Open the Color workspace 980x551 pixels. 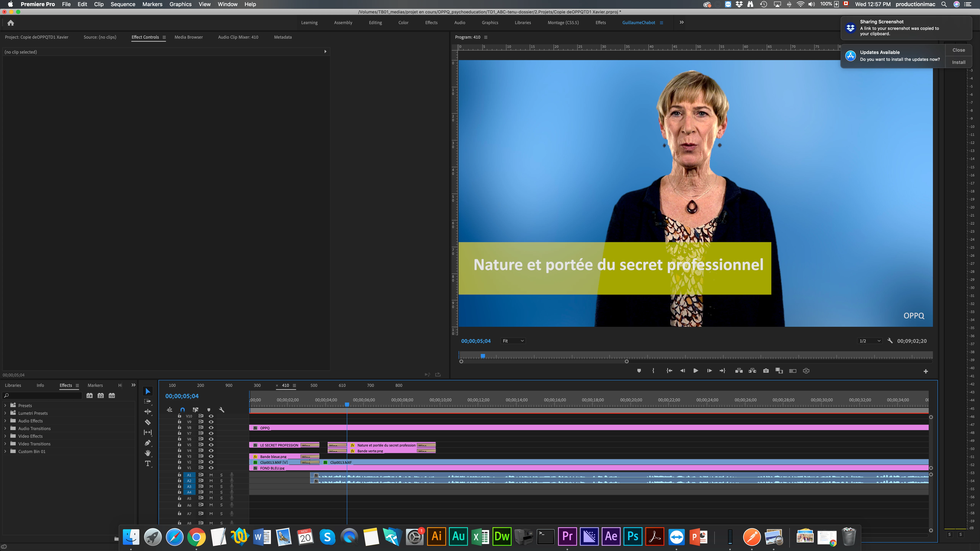click(403, 23)
